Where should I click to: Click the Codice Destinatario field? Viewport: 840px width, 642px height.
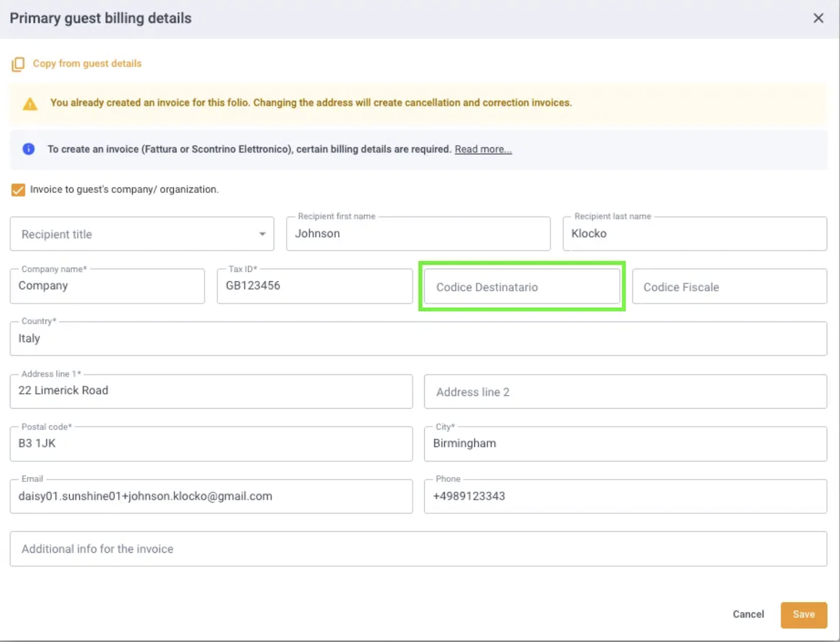tap(522, 287)
